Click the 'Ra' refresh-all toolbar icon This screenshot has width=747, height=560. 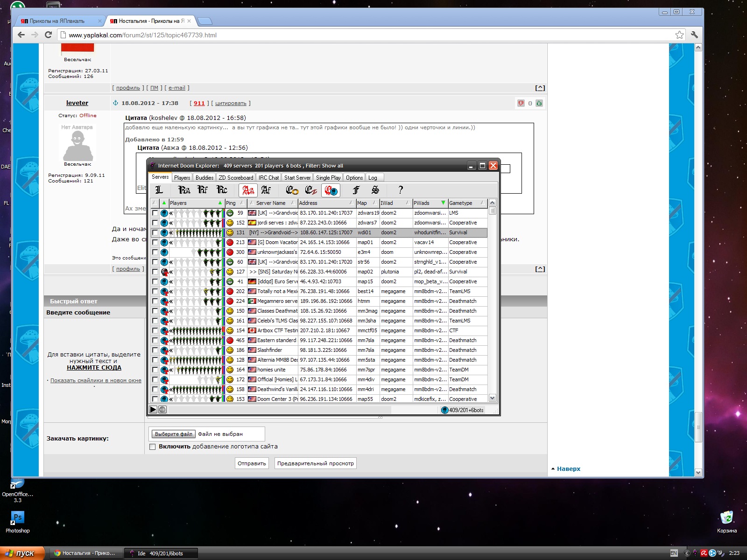pyautogui.click(x=184, y=190)
